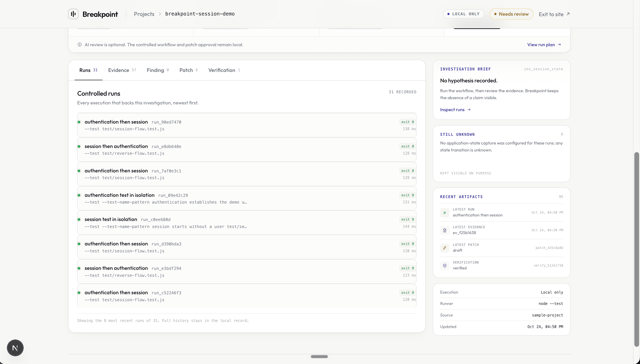Click Inspect runs link
640x364 pixels.
(455, 109)
